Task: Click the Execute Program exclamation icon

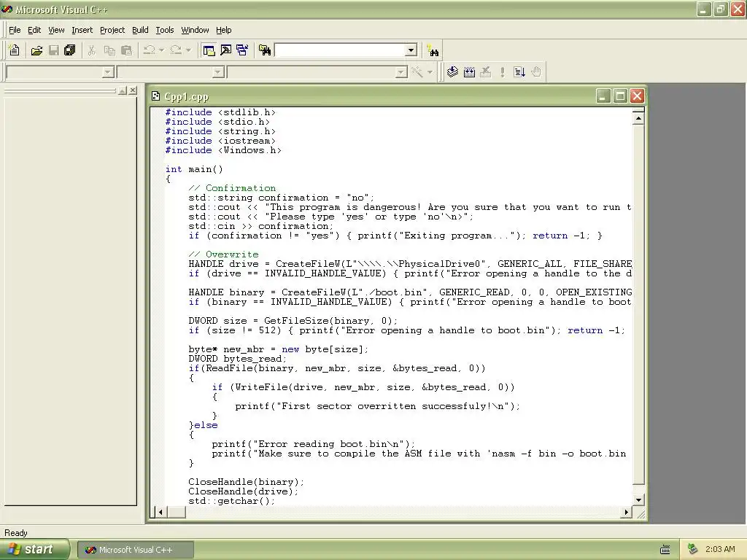Action: (x=502, y=72)
